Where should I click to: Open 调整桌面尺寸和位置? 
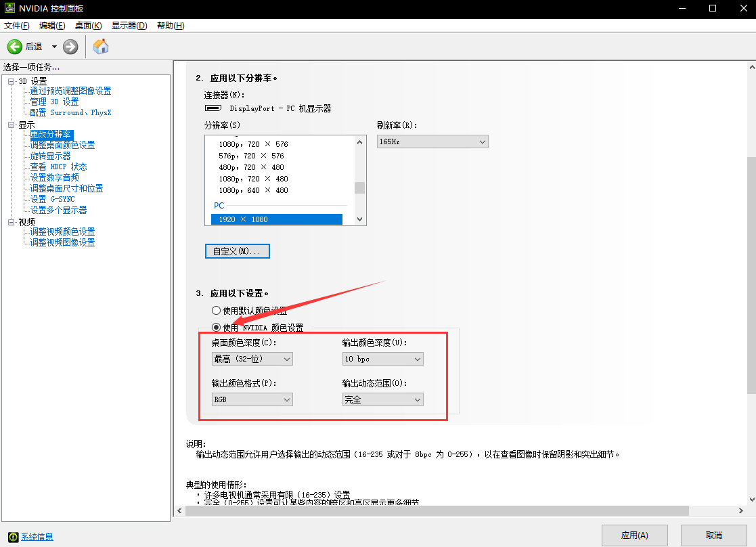coord(66,189)
